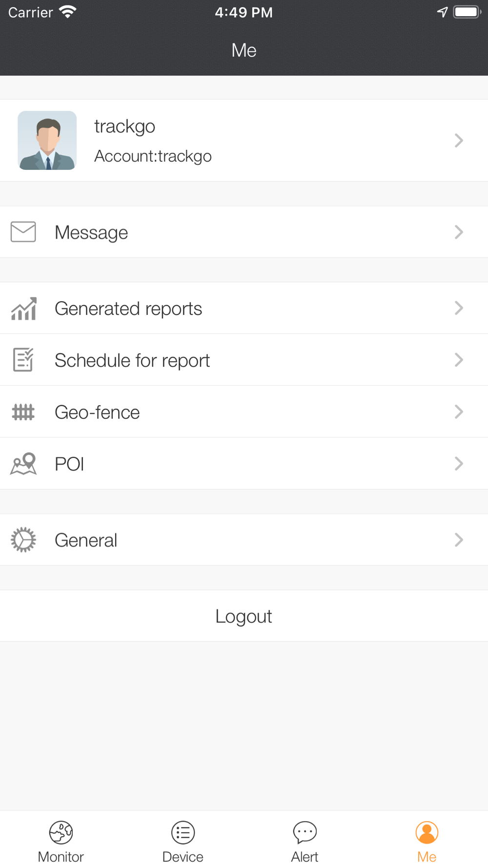Expand the trackgo account row chevron
This screenshot has height=868, width=488.
pos(459,141)
